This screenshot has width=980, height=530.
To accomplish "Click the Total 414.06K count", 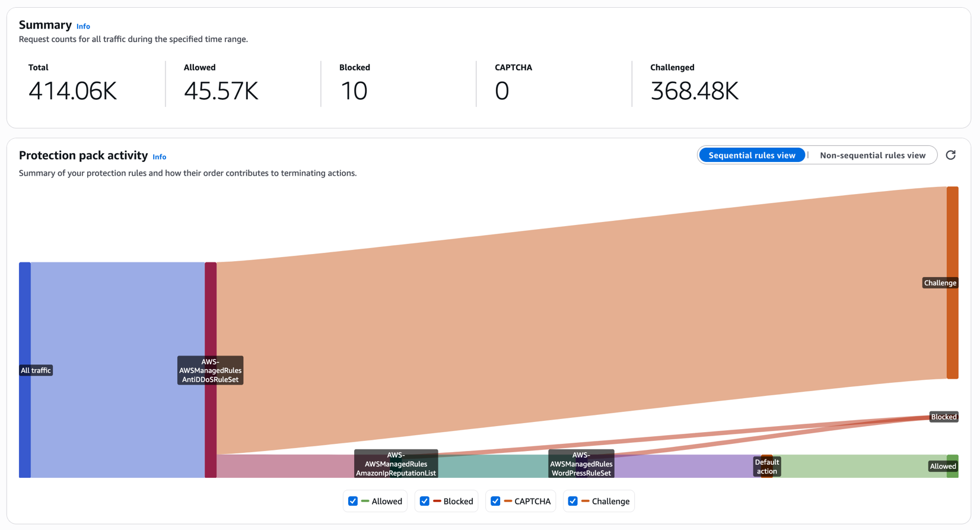I will 72,91.
